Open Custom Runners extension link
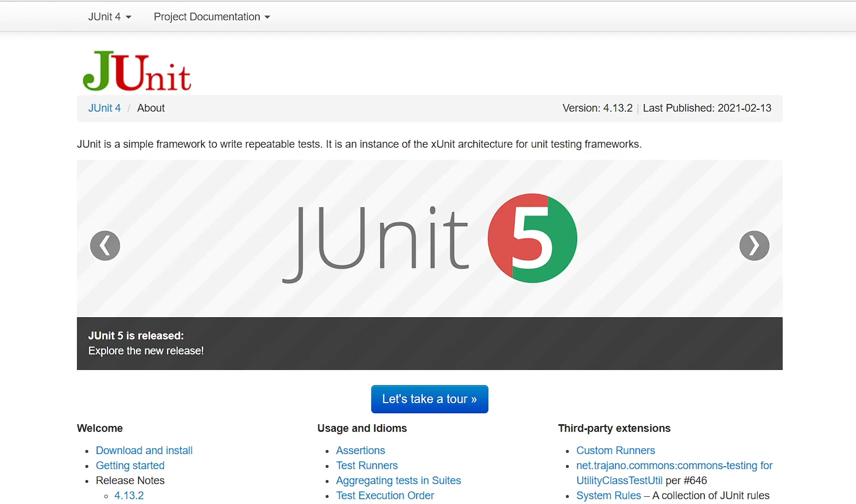The image size is (856, 504). point(616,451)
